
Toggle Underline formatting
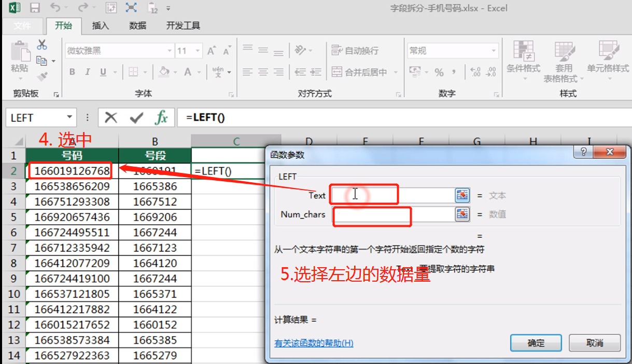[x=103, y=72]
